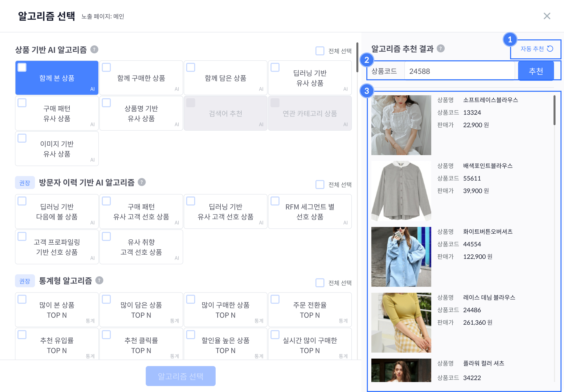Open the 소프트레이스블라우스 product thumbnail
The width and height of the screenshot is (564, 392).
coord(401,125)
